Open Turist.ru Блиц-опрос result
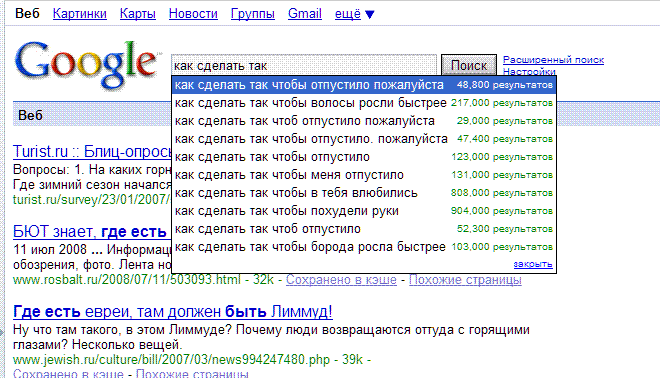 pos(92,152)
